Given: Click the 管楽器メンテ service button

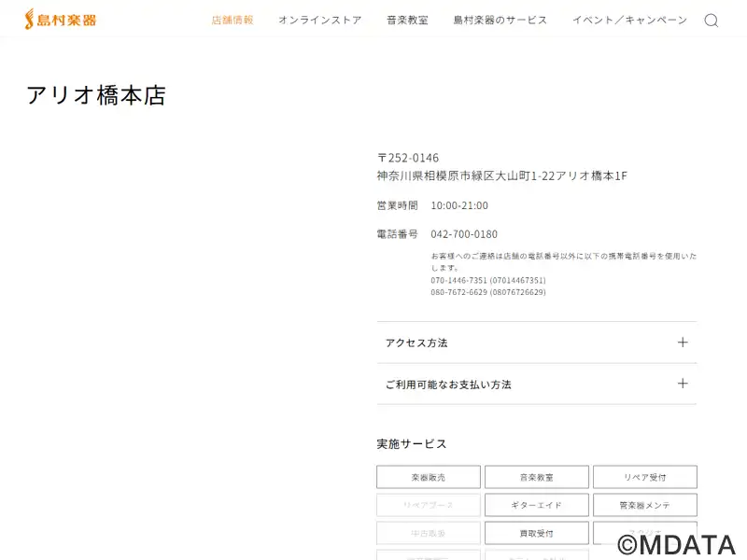Looking at the screenshot, I should pyautogui.click(x=644, y=505).
